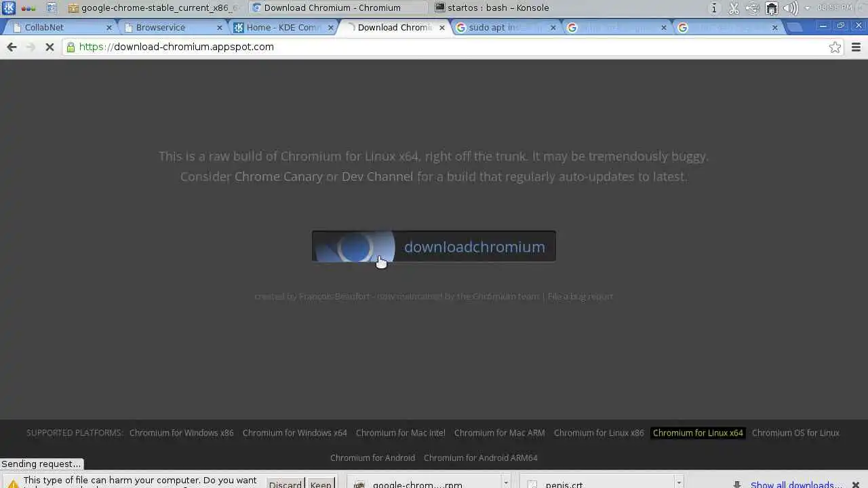The image size is (868, 488).
Task: Close the Download Chromium tab
Action: click(442, 28)
